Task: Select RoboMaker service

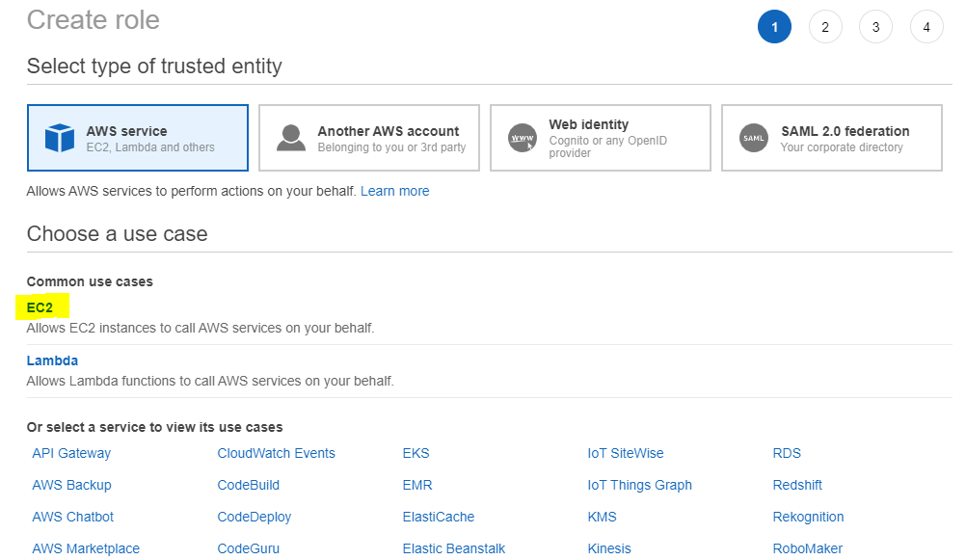Action: tap(807, 548)
